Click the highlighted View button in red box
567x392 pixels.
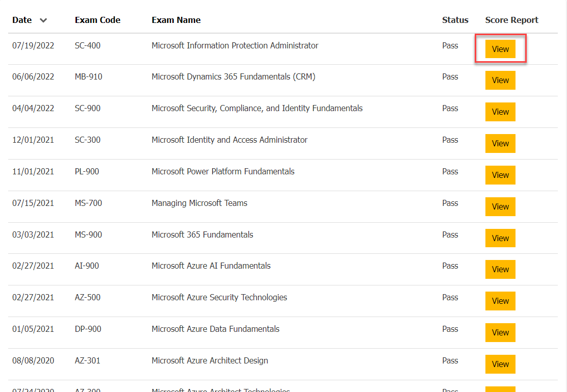pyautogui.click(x=500, y=49)
